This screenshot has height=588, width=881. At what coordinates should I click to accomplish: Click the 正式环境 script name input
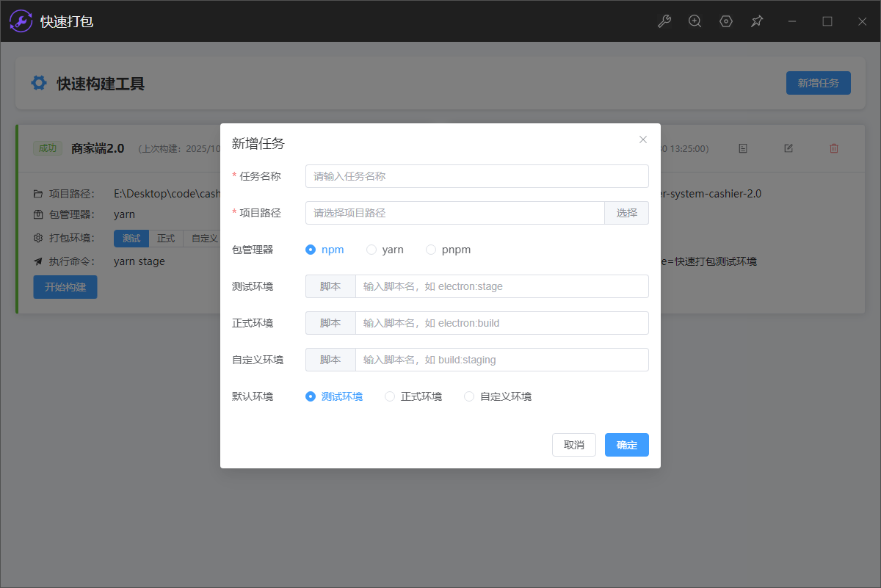click(x=501, y=323)
